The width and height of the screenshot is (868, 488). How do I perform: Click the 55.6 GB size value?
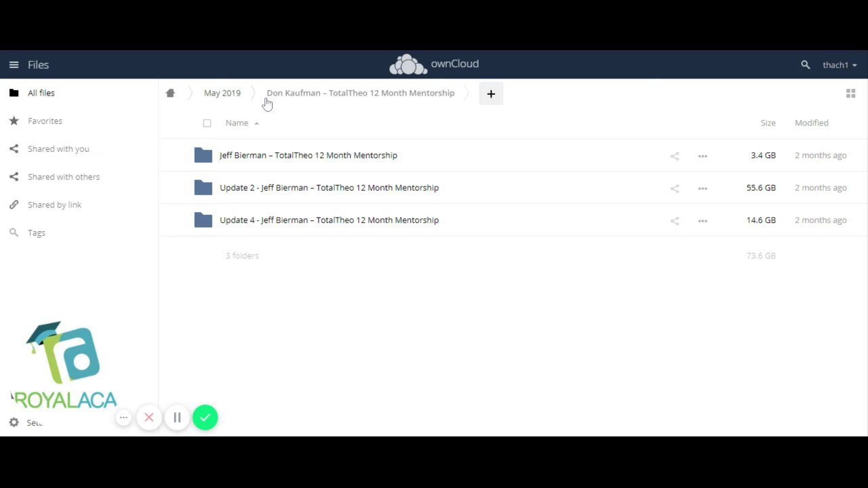[761, 188]
